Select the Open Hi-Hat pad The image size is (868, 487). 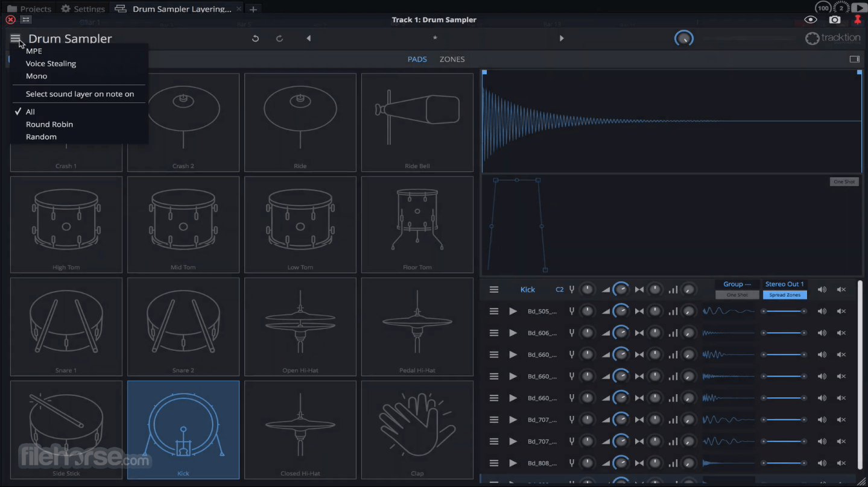point(300,327)
